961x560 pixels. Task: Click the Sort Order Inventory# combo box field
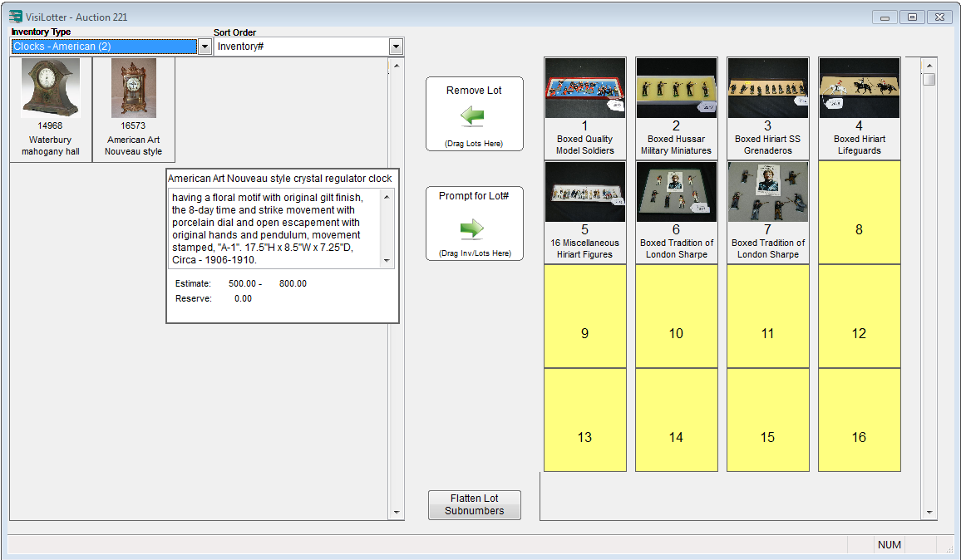coord(300,47)
